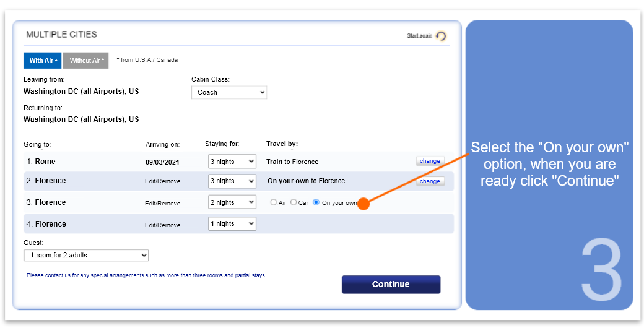644x328 pixels.
Task: Click the orange callout dot marker
Action: [363, 204]
